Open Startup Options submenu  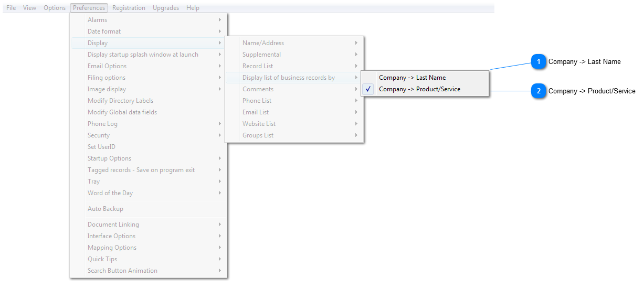pos(149,158)
